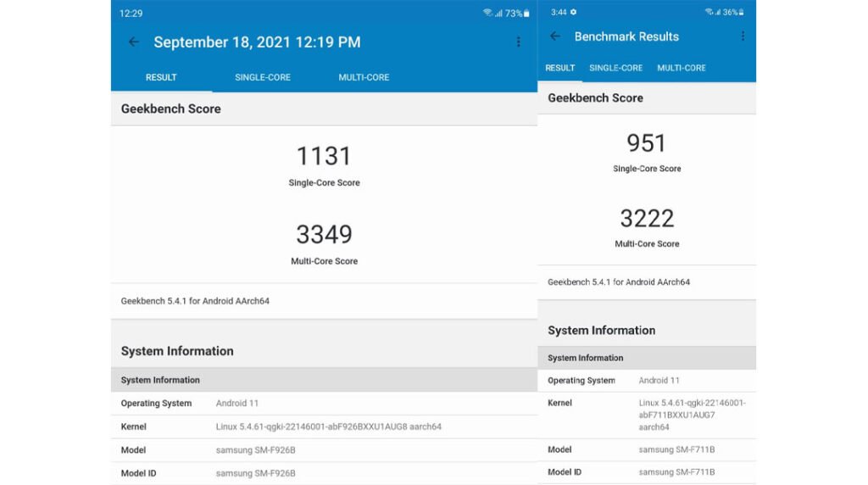The height and width of the screenshot is (485, 868).
Task: Tap Android 11 value on September 18 screen
Action: 237,404
